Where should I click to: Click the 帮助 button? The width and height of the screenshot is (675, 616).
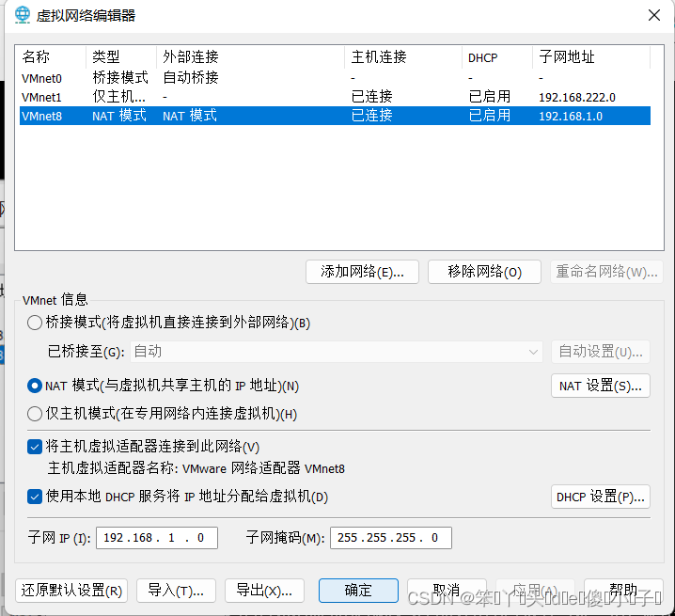click(623, 591)
